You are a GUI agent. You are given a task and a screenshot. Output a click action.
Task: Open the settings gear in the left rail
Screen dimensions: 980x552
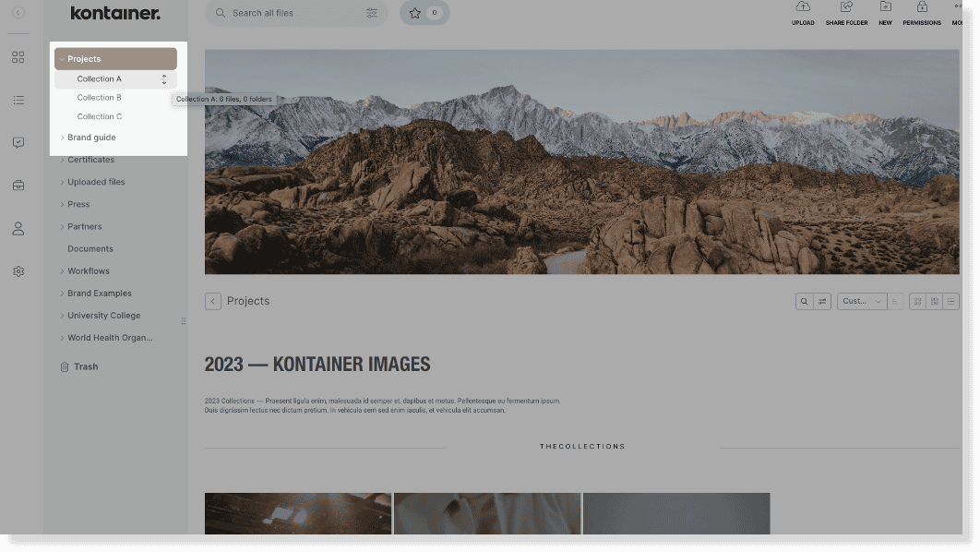pos(18,270)
